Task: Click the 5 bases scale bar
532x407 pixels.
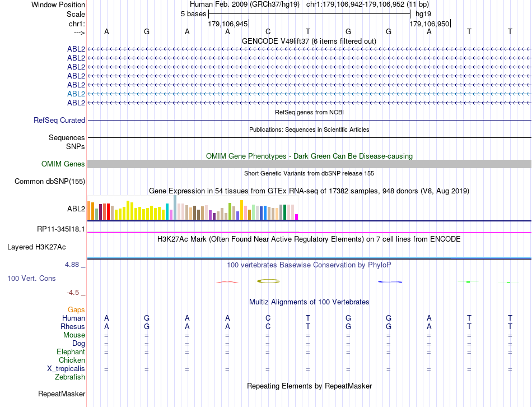Action: point(309,14)
